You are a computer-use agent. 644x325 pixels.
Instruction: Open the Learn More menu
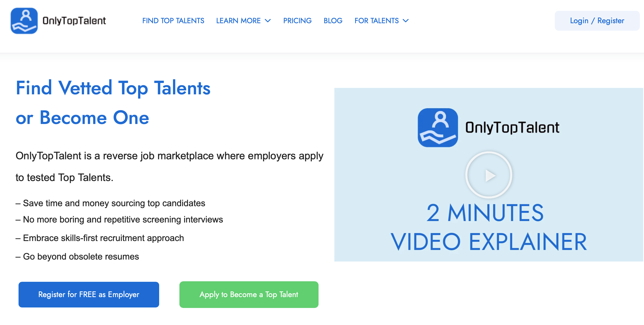click(238, 21)
